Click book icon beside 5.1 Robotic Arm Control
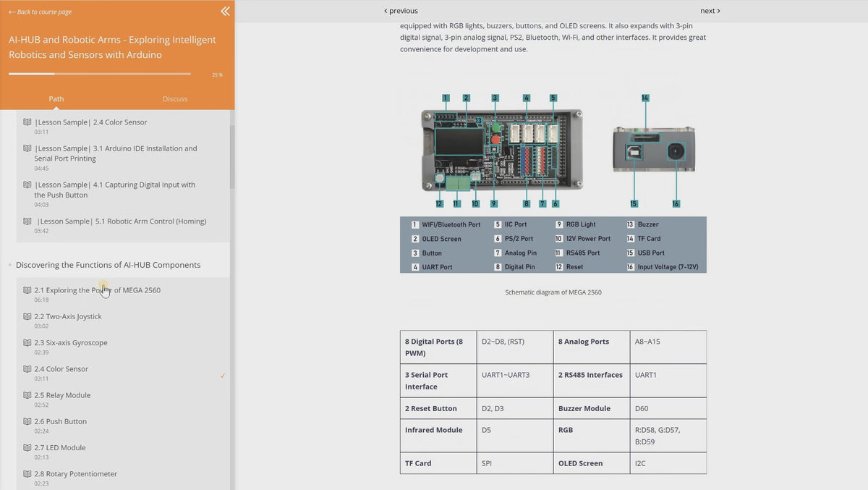 27,221
